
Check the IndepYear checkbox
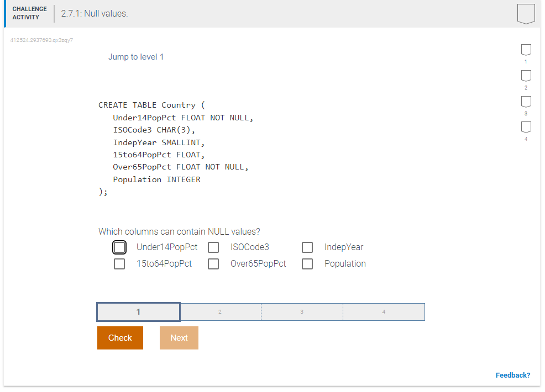point(307,247)
